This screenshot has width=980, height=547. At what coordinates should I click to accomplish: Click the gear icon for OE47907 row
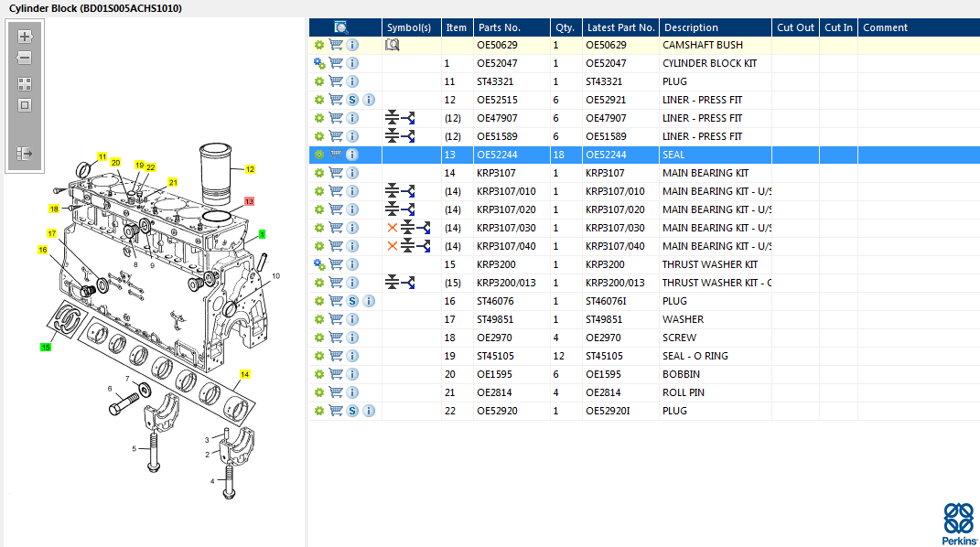319,118
